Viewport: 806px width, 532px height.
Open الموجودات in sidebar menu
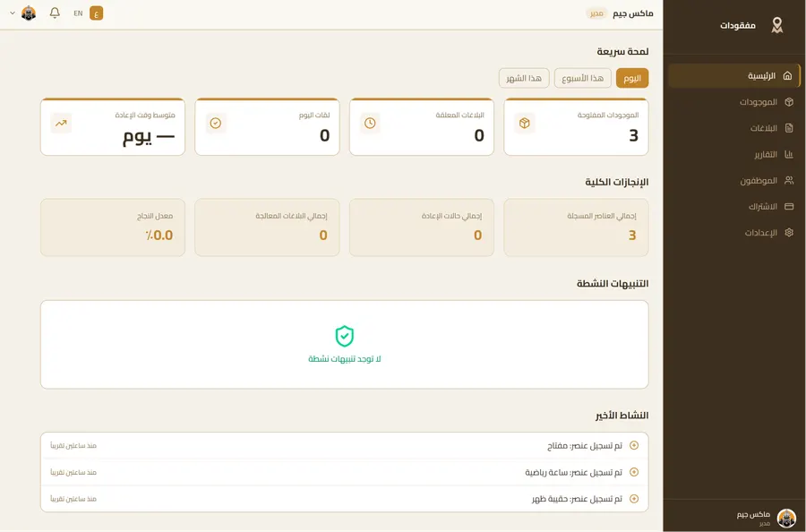click(734, 102)
